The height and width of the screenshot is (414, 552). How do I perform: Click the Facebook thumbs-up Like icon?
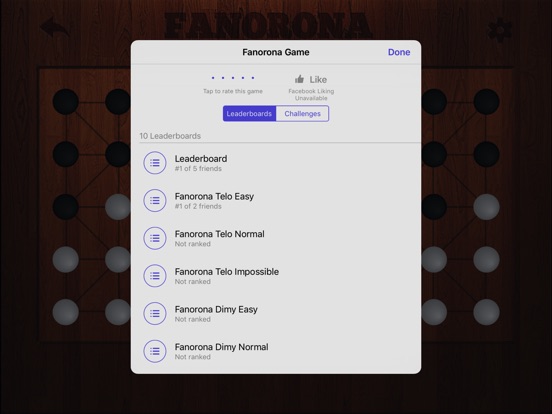click(300, 79)
